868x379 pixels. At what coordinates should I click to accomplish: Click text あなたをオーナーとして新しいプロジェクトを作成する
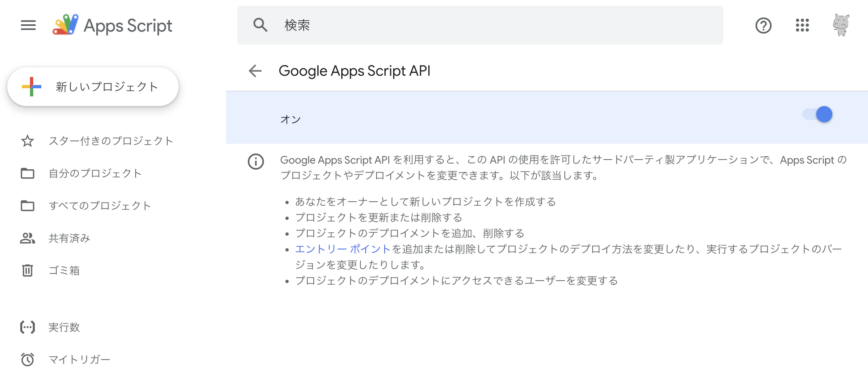tap(425, 202)
